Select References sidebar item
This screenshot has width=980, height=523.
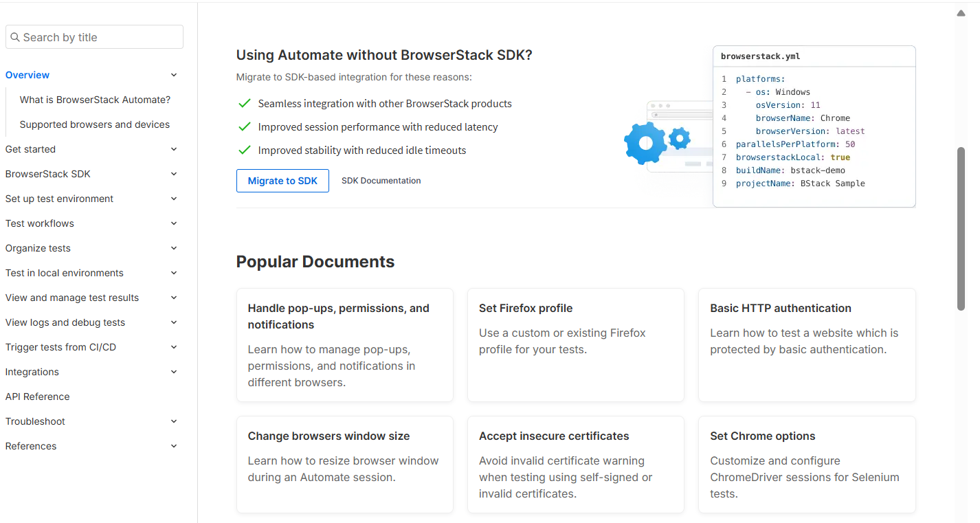tap(31, 446)
